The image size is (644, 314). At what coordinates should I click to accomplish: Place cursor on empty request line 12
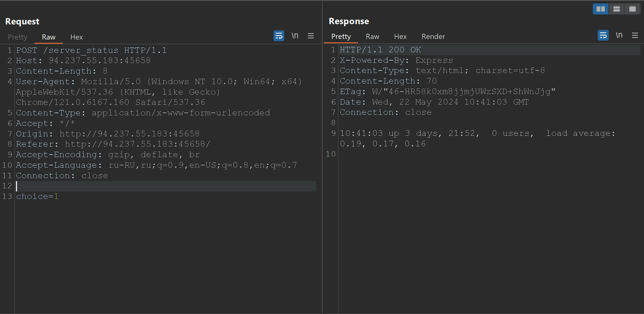(x=166, y=186)
